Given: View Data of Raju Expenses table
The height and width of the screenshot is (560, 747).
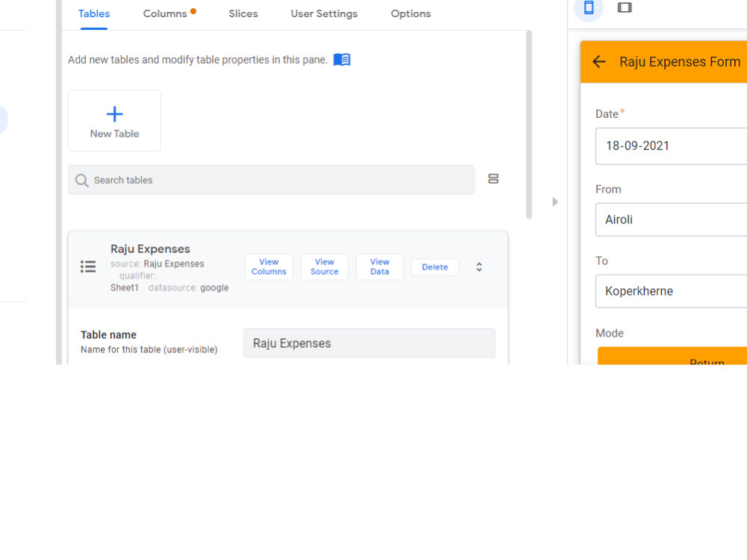Looking at the screenshot, I should click(x=379, y=267).
